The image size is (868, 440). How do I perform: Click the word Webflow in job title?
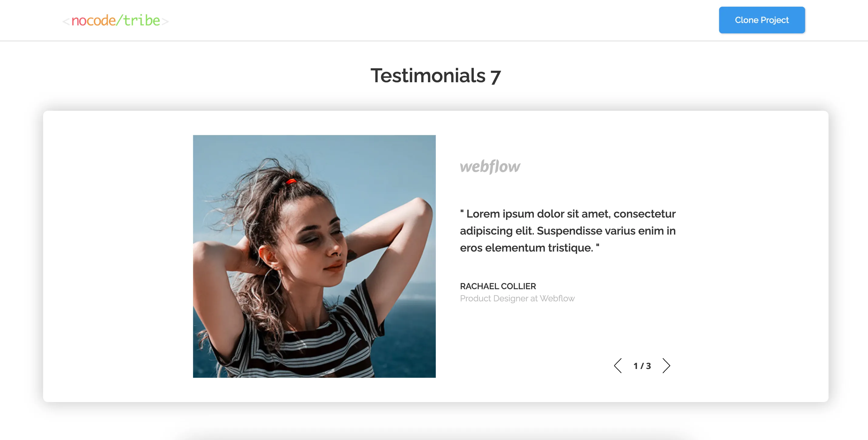click(557, 299)
